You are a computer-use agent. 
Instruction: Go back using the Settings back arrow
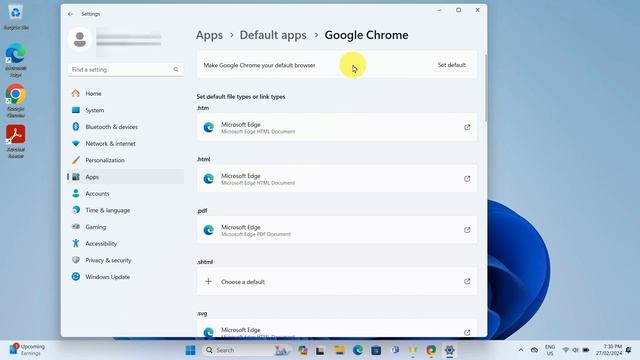(71, 14)
